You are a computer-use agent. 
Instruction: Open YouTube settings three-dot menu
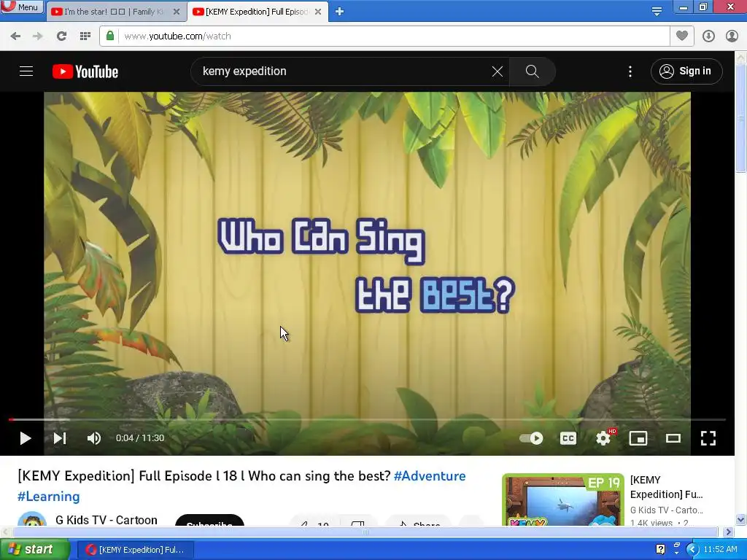tap(630, 71)
